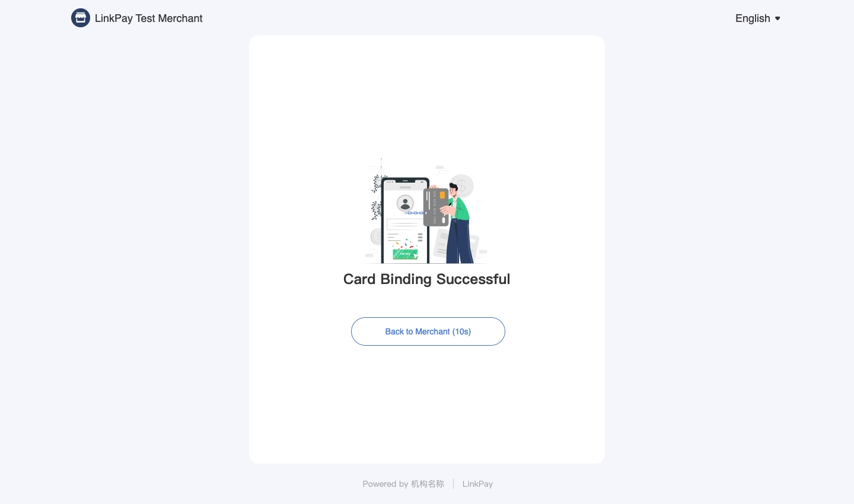Click the merchant storefront logo icon

[81, 18]
